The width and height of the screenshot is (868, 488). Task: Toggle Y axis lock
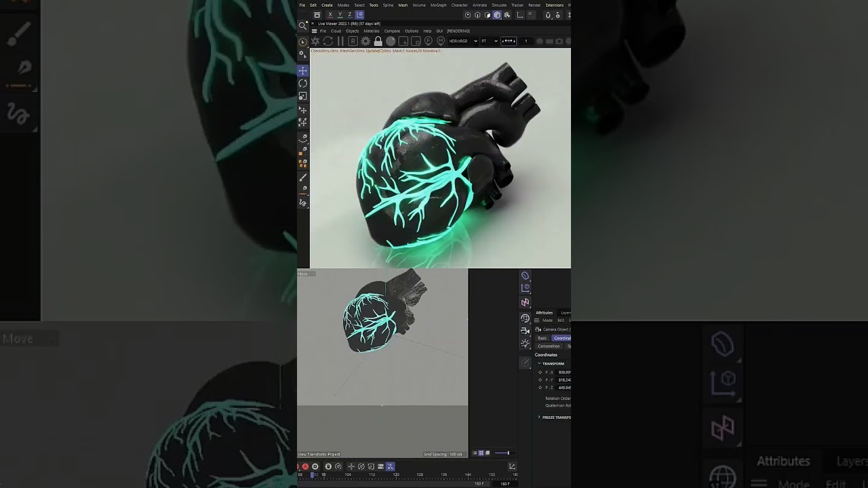(340, 14)
